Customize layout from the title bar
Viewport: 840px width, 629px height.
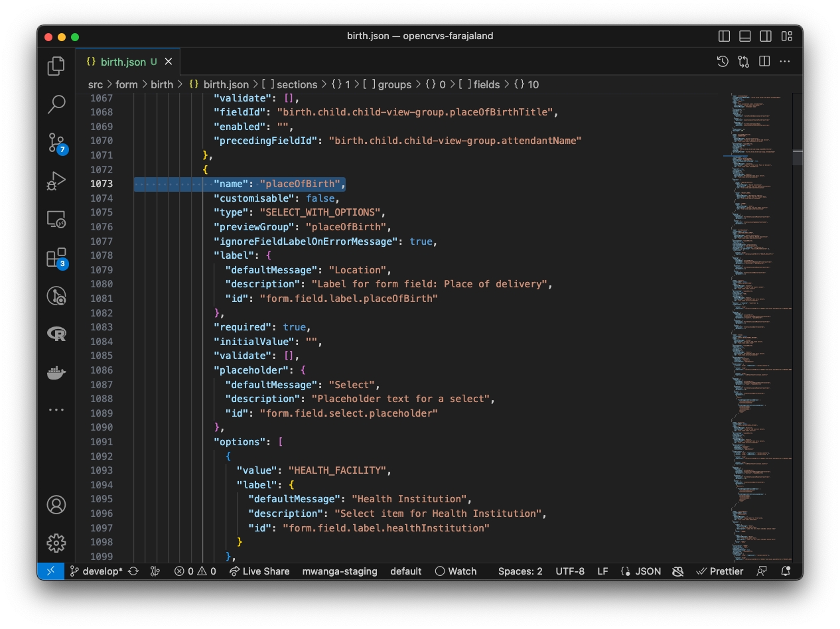click(x=787, y=36)
